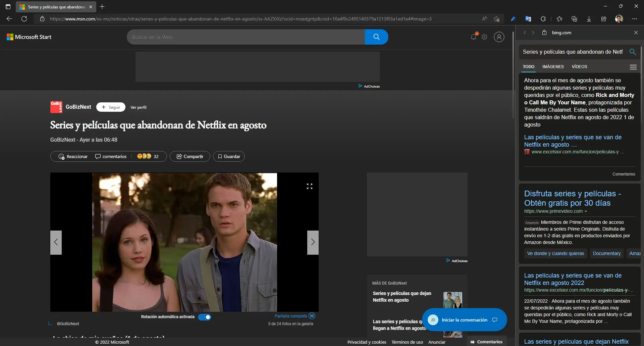
Task: Open the Bing sidebar hamburger menu
Action: tap(633, 67)
